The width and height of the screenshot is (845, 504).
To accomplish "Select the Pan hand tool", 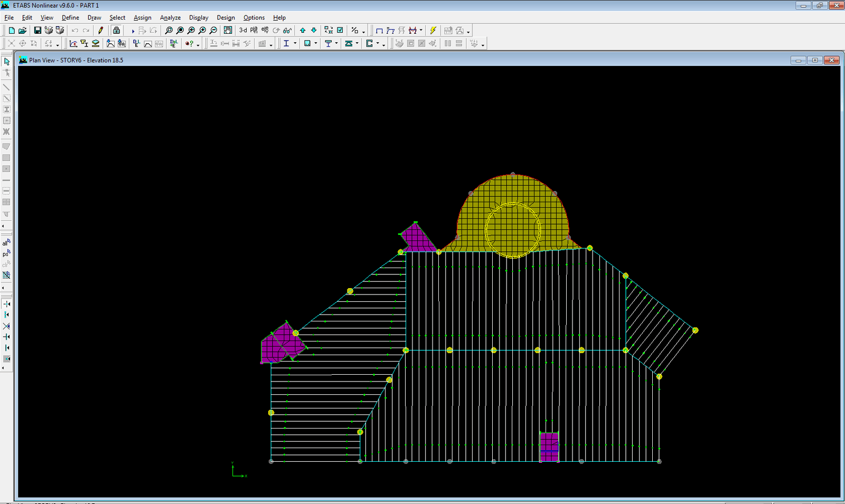I will coord(228,31).
